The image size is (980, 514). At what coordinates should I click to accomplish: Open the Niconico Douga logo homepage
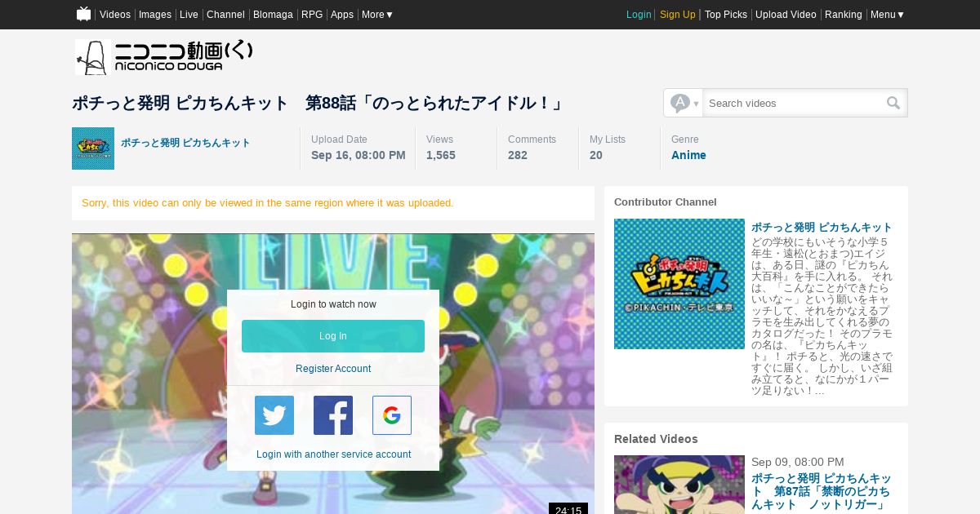pyautogui.click(x=164, y=57)
